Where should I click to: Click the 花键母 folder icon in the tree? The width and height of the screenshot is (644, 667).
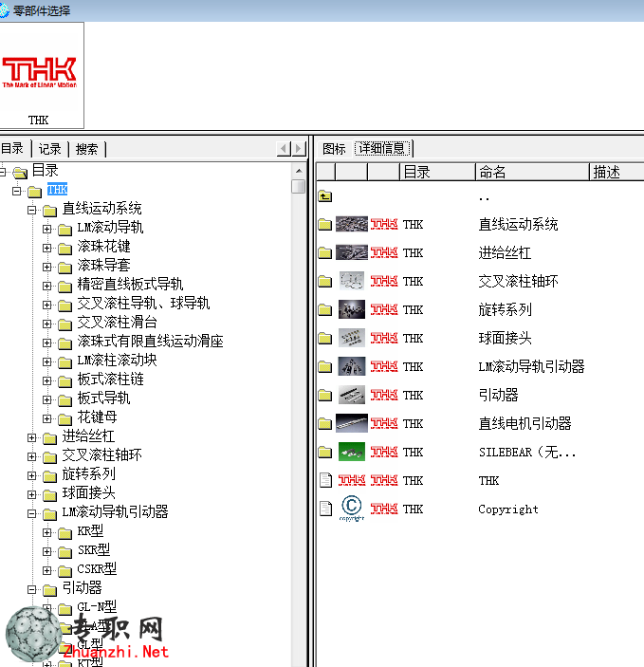tap(64, 419)
